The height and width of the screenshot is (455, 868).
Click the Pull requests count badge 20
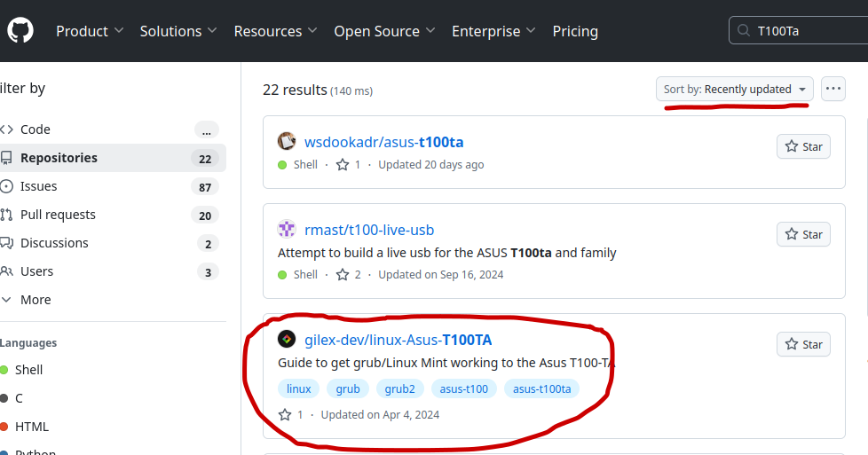point(205,216)
